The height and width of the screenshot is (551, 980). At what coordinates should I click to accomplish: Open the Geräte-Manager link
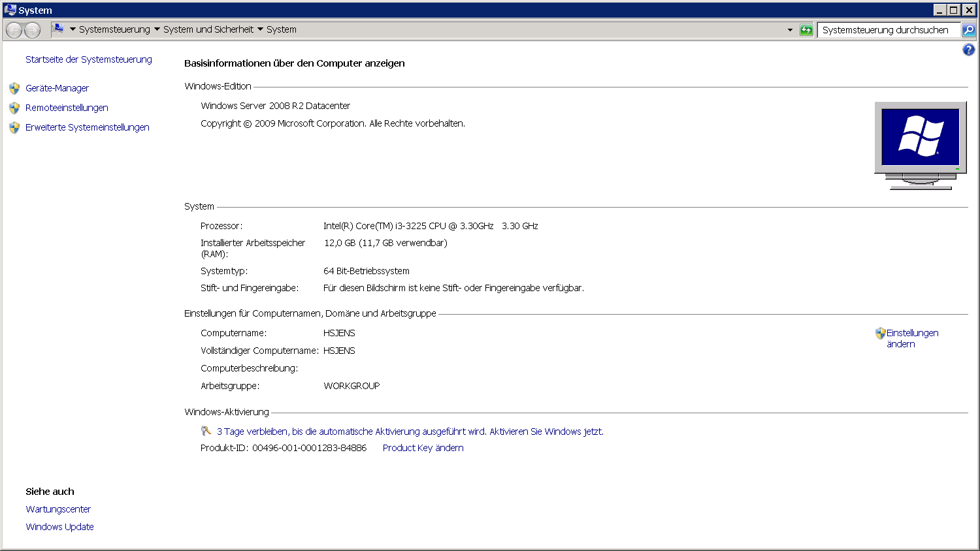point(57,88)
